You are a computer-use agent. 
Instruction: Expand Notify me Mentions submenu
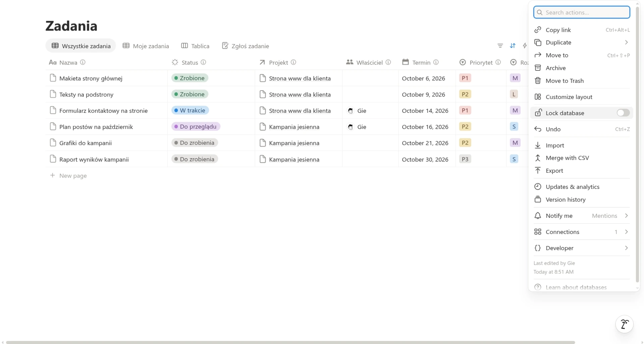click(626, 215)
